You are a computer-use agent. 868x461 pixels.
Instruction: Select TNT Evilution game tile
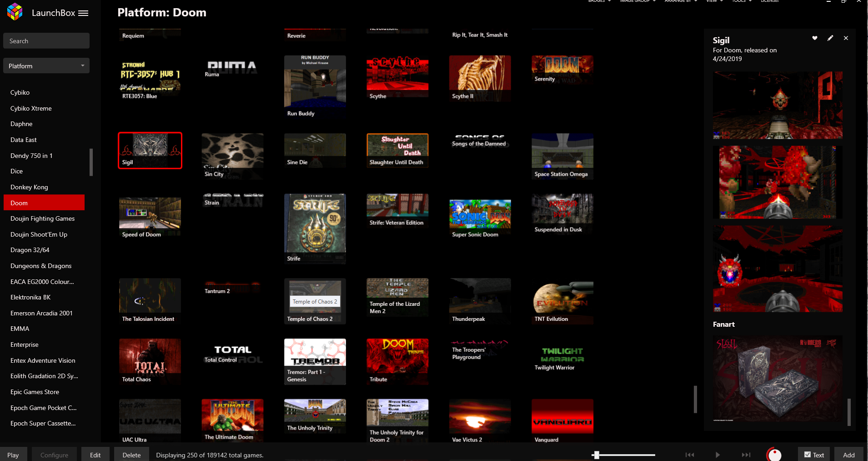click(562, 301)
